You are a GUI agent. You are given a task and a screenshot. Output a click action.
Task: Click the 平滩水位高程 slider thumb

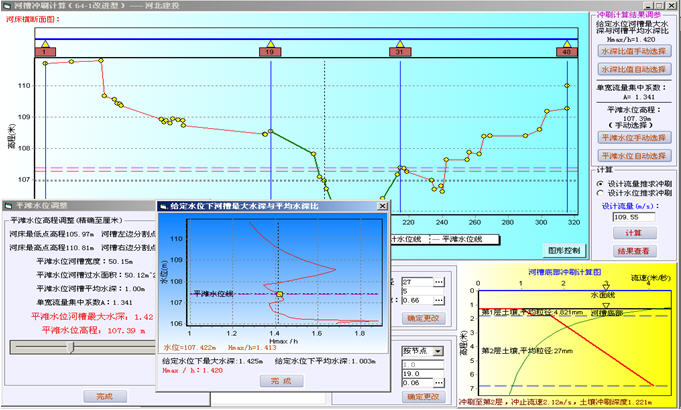68,346
